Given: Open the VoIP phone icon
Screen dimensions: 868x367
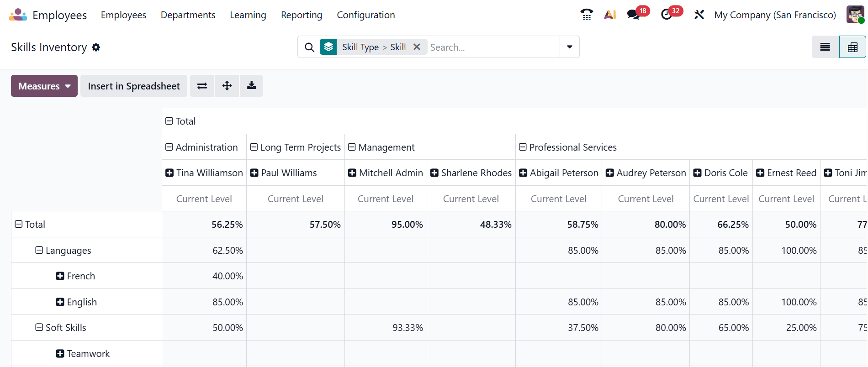Looking at the screenshot, I should coord(587,15).
